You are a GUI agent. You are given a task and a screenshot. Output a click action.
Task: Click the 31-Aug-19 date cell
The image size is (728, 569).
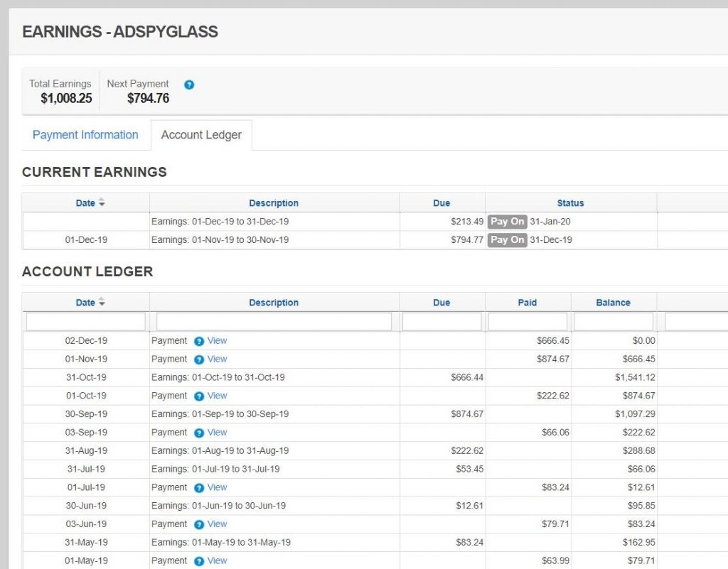pyautogui.click(x=86, y=451)
